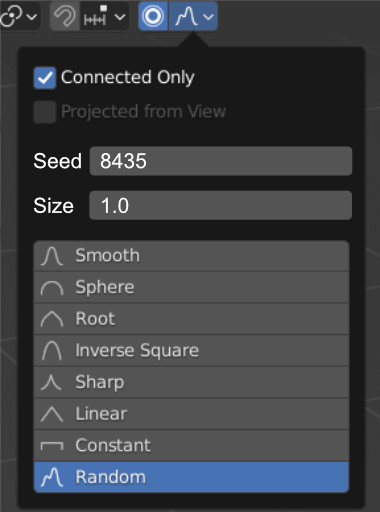Open the snapping increment options dropdown
This screenshot has width=380, height=512.
pos(104,16)
